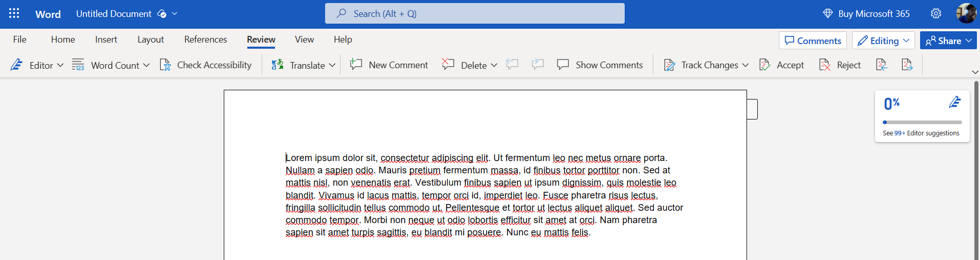Expand the ribbon options chevron

click(x=975, y=72)
